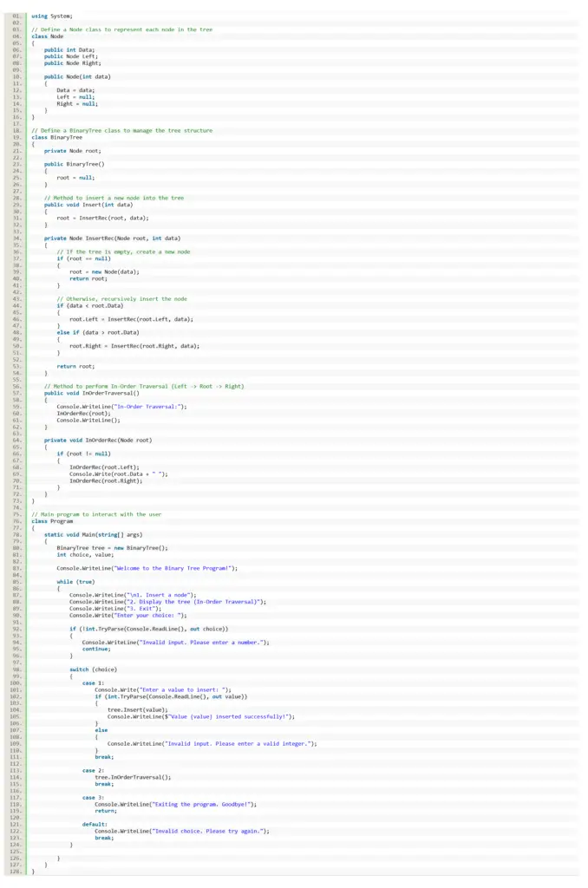Click the 'if (root == null)' condition
The width and height of the screenshot is (588, 888).
[83, 258]
